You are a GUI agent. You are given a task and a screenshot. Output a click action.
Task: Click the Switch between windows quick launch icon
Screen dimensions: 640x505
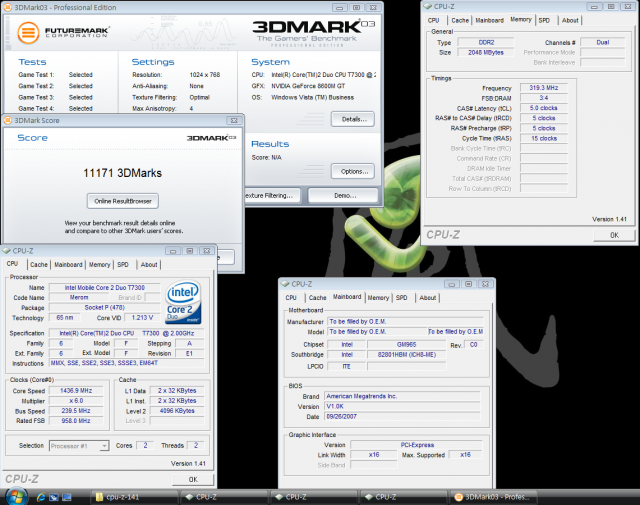[54, 497]
